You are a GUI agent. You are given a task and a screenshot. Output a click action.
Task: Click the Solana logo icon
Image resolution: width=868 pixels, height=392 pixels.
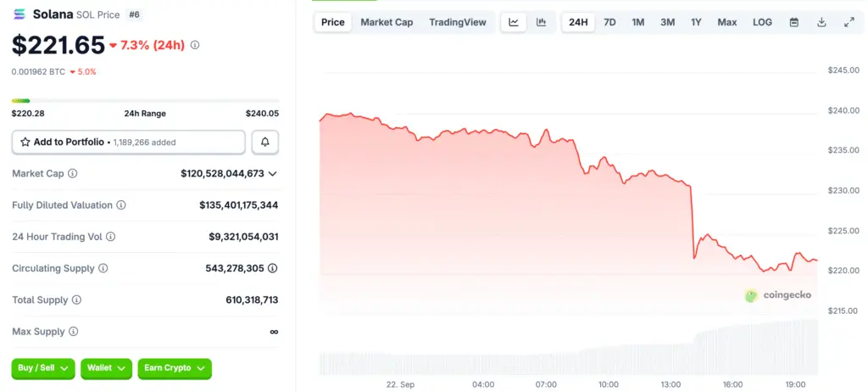click(x=19, y=14)
